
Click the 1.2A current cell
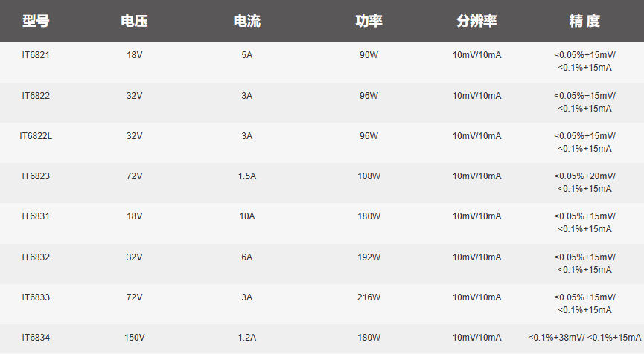[247, 338]
